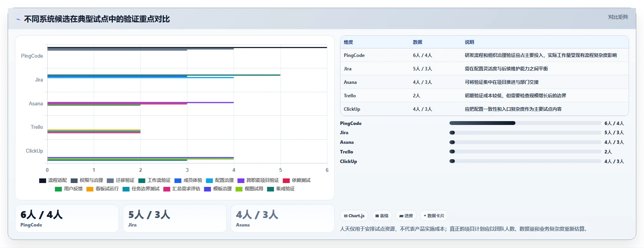Click the ClickUp row in the table
Viewport: 644px width, 248px height.
coord(484,109)
